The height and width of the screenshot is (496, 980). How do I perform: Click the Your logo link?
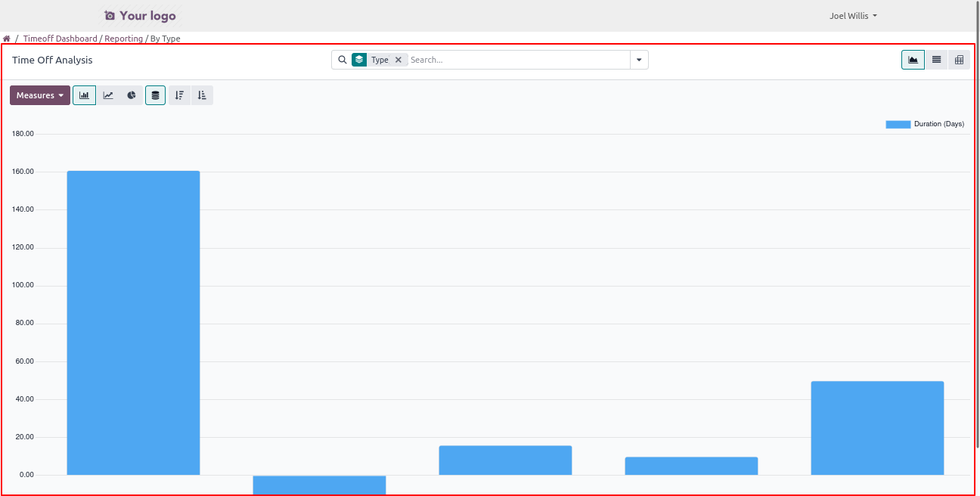click(x=140, y=16)
